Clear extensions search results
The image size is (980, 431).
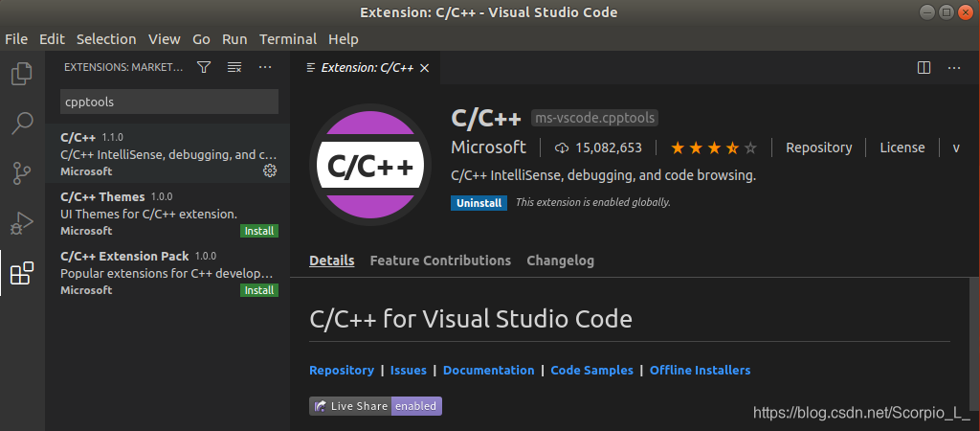(234, 67)
